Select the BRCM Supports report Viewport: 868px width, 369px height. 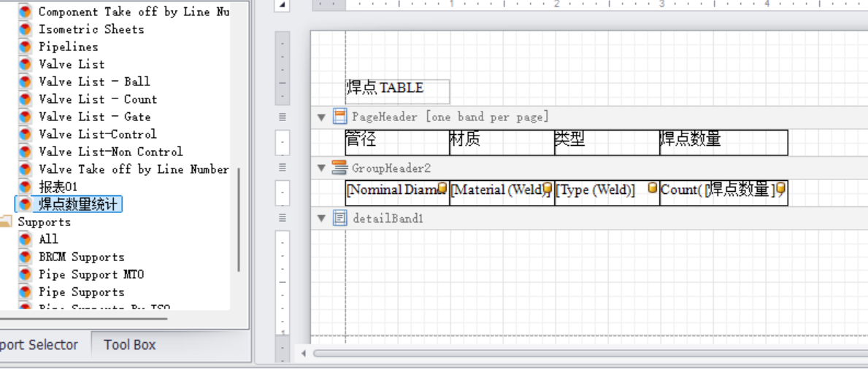(x=81, y=257)
